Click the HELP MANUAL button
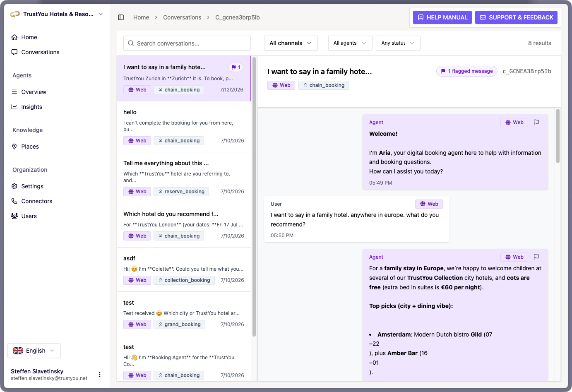 coord(442,17)
